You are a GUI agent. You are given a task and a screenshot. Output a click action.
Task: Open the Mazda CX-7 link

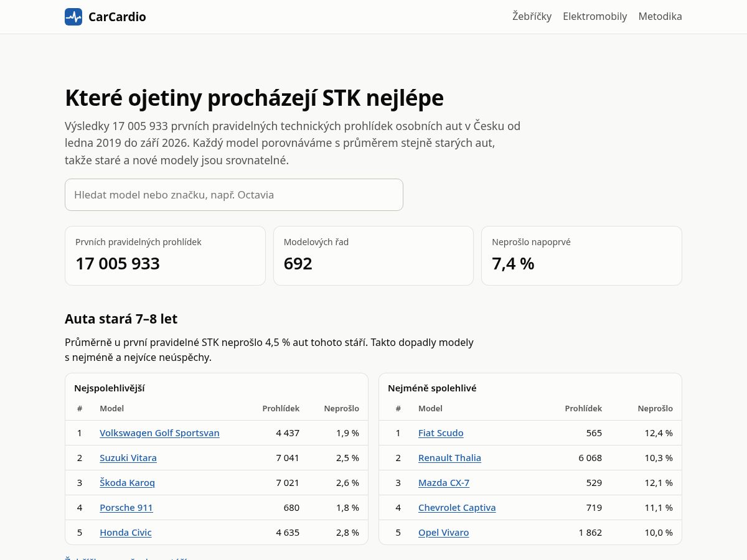click(x=444, y=483)
